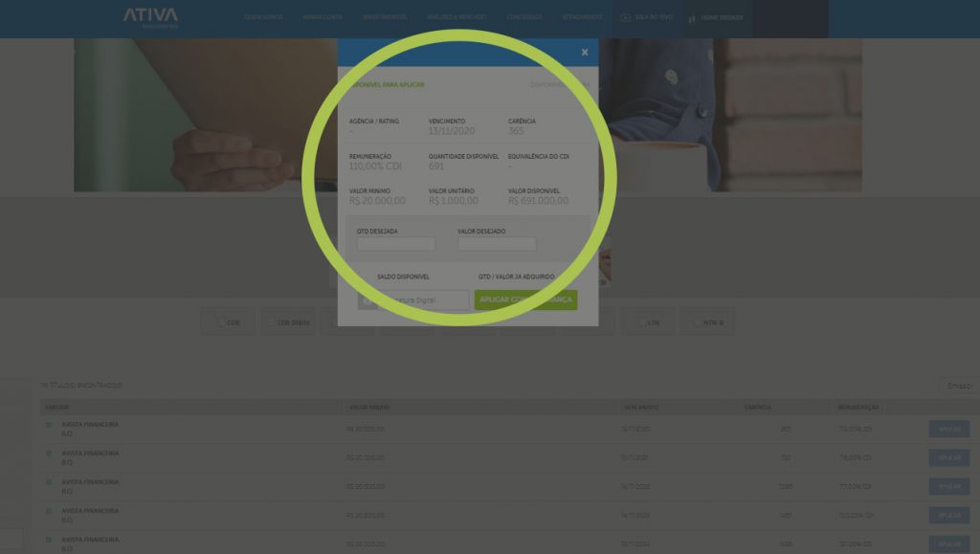Open the Conteúdos menu
The height and width of the screenshot is (554, 980).
pos(524,17)
